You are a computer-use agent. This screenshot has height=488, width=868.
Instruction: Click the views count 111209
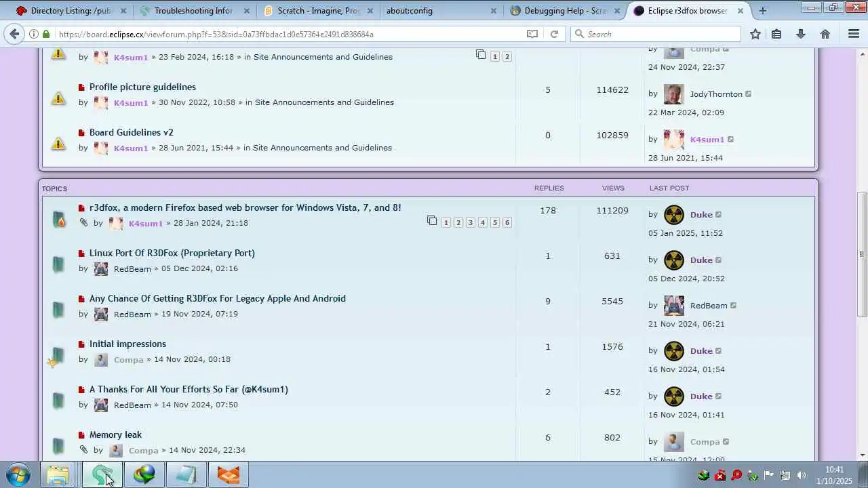[x=612, y=211]
